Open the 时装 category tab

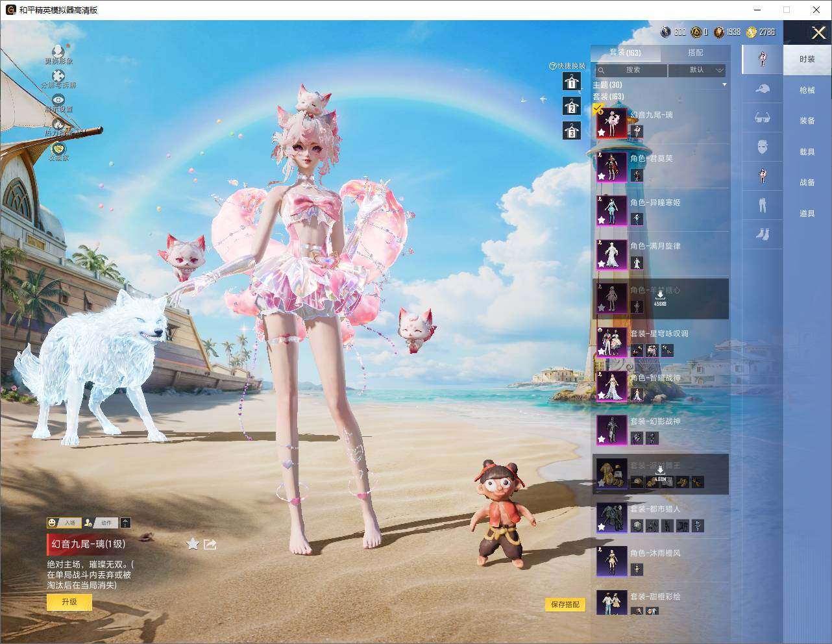pyautogui.click(x=807, y=59)
